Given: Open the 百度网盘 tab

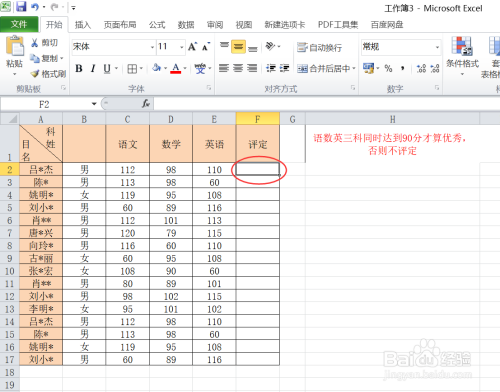Looking at the screenshot, I should click(387, 25).
